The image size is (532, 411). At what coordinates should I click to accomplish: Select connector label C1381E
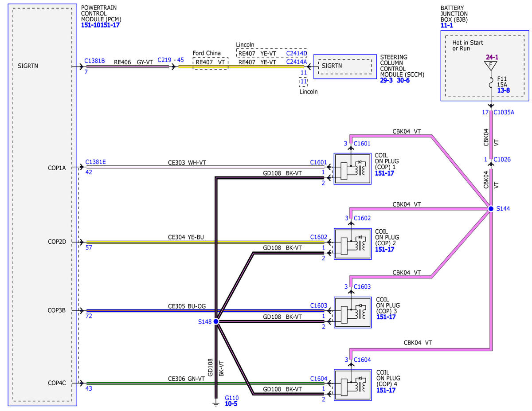click(x=95, y=162)
